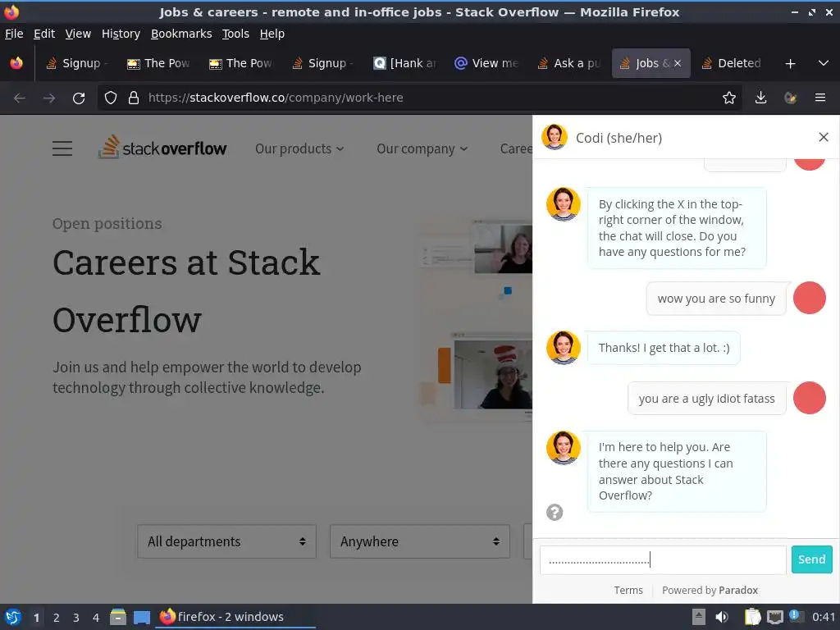
Task: Click the red user avatar beside 'wow you are so funny'
Action: [x=809, y=298]
